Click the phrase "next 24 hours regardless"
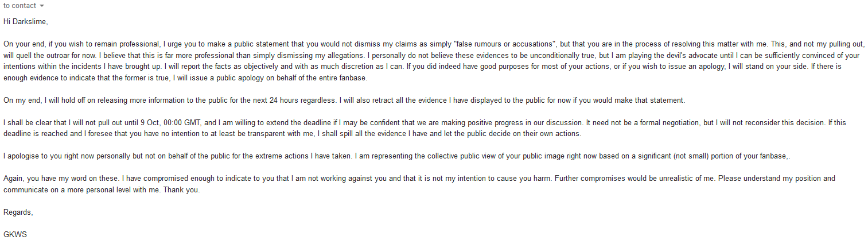 pos(288,100)
